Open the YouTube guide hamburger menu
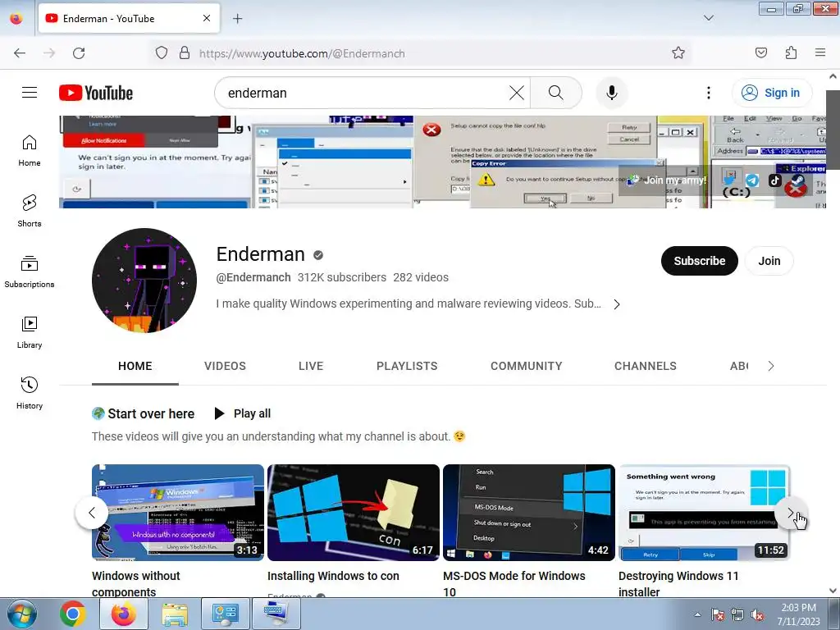Viewport: 840px width, 630px height. (x=30, y=93)
